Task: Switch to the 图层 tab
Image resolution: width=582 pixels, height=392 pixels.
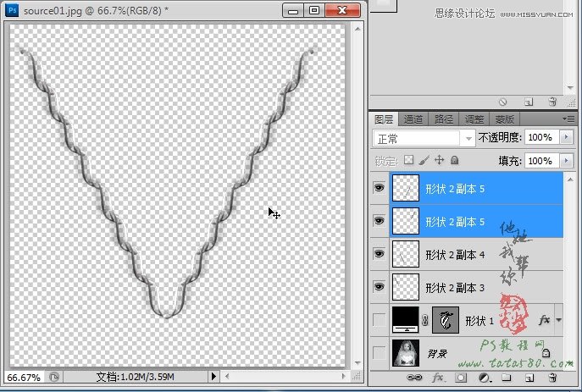Action: (384, 119)
